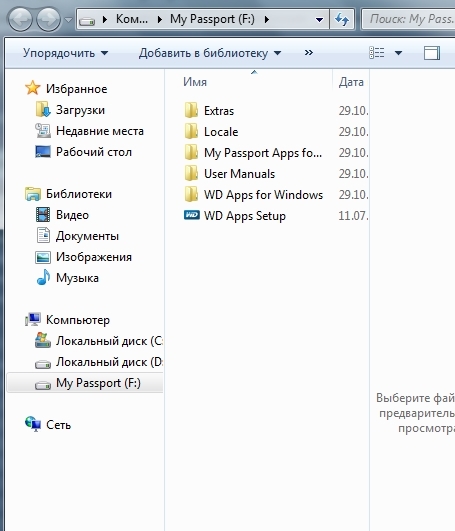
Task: Open the view options dropdown arrow
Action: tap(398, 53)
